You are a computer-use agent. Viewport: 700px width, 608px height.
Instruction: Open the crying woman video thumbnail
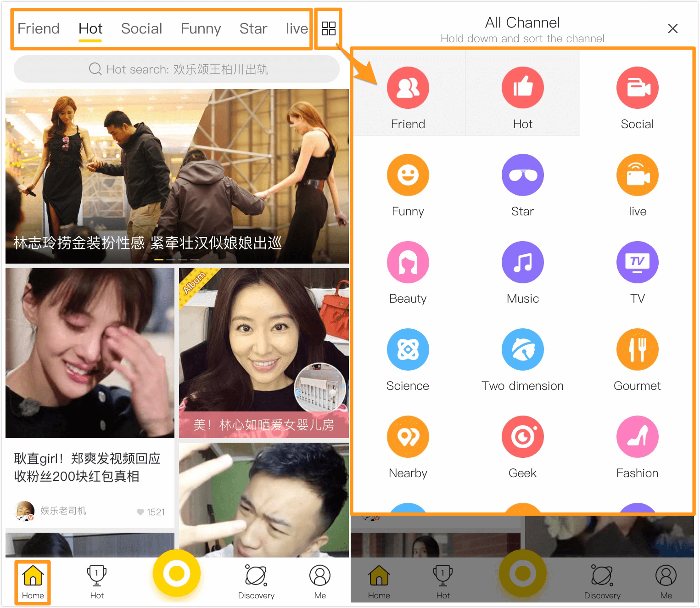(x=90, y=353)
